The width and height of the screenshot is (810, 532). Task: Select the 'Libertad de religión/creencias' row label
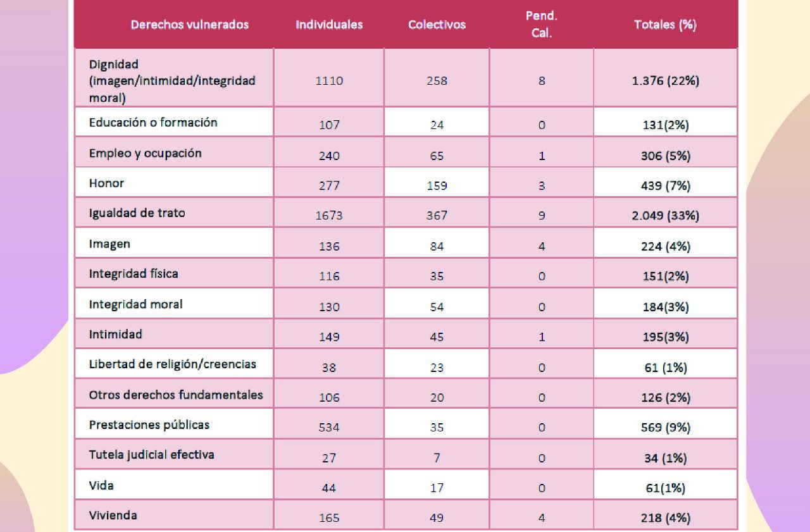tap(173, 364)
